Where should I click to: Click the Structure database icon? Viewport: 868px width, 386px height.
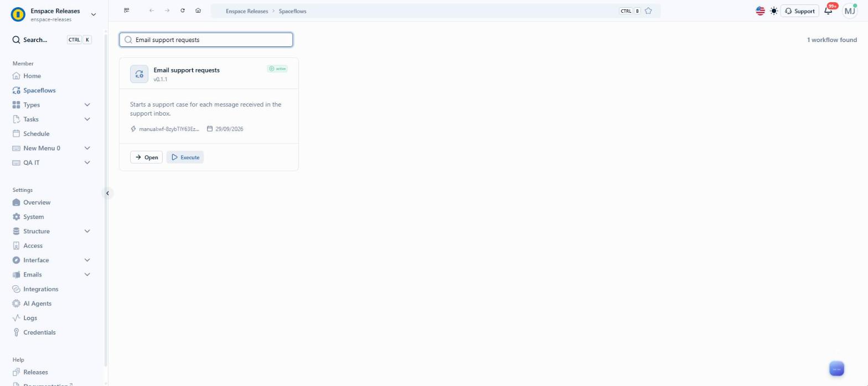tap(16, 231)
